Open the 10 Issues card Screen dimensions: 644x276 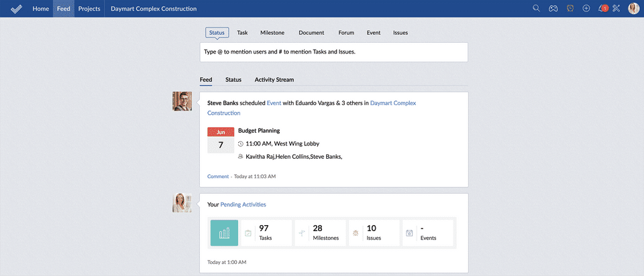374,232
